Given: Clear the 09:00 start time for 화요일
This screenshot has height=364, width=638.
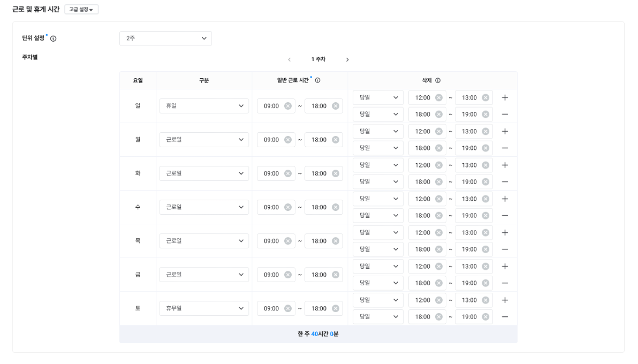Looking at the screenshot, I should [288, 173].
